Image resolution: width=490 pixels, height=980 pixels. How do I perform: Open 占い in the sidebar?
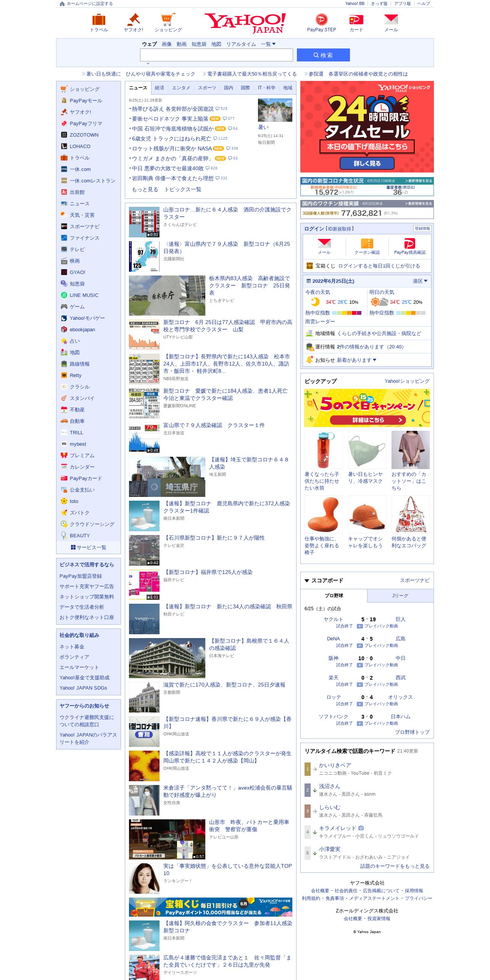(x=74, y=341)
